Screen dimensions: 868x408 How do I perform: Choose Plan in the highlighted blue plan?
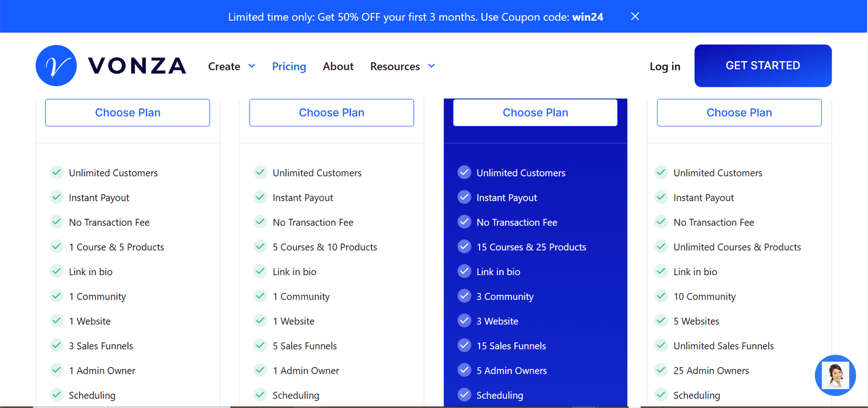click(535, 112)
